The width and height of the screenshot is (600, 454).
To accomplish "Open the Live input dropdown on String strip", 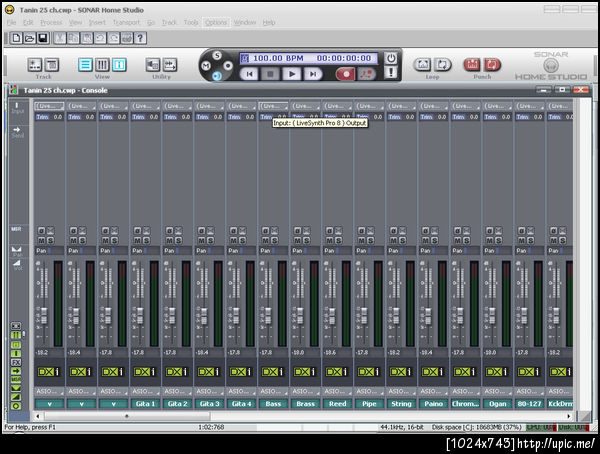I will (x=402, y=106).
